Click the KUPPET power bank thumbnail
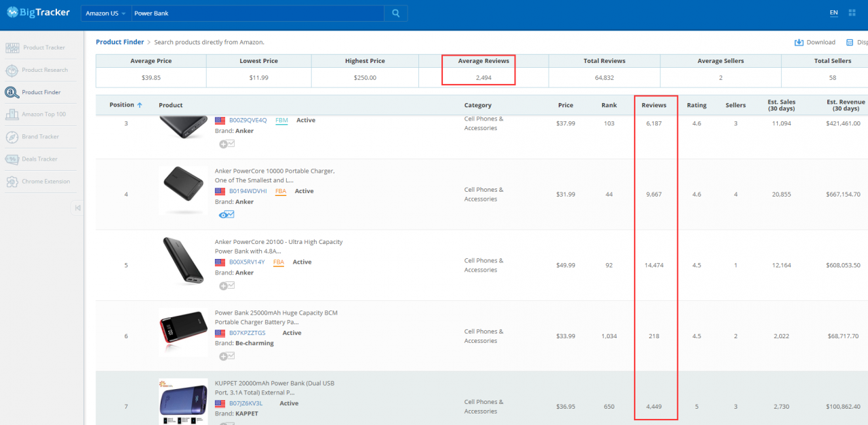The height and width of the screenshot is (425, 868). point(183,401)
